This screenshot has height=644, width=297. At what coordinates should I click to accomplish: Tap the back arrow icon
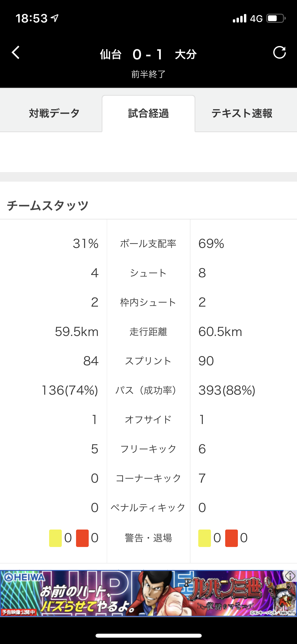(16, 52)
